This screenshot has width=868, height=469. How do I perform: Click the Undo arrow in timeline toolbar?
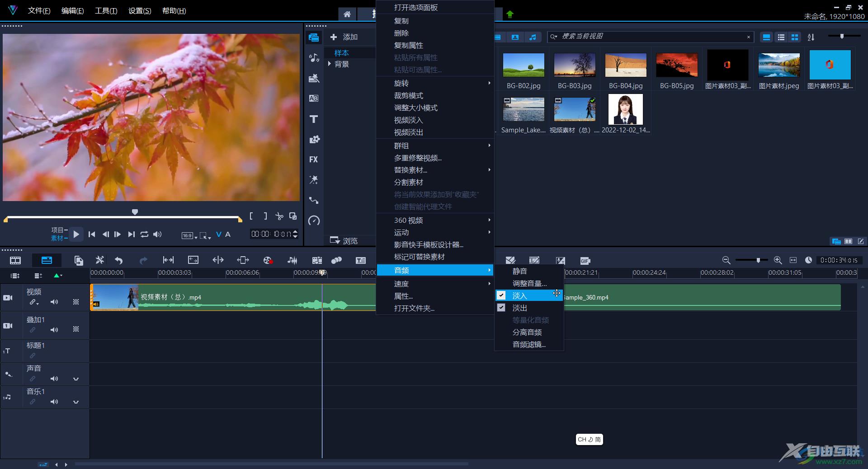pos(119,260)
